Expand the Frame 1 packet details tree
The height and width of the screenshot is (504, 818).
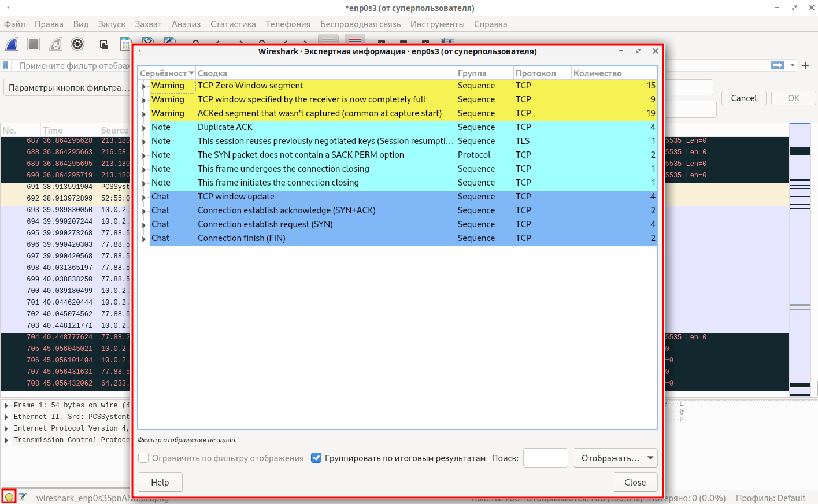tap(6, 406)
